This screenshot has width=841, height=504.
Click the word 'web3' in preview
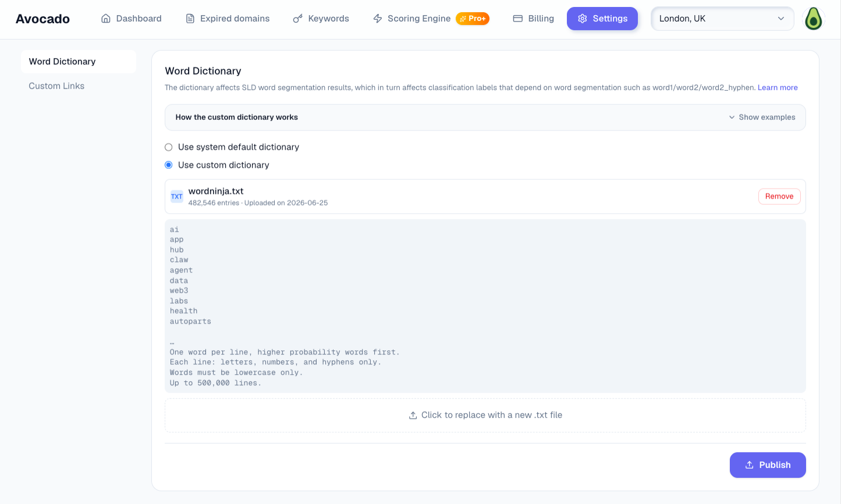[x=179, y=291]
